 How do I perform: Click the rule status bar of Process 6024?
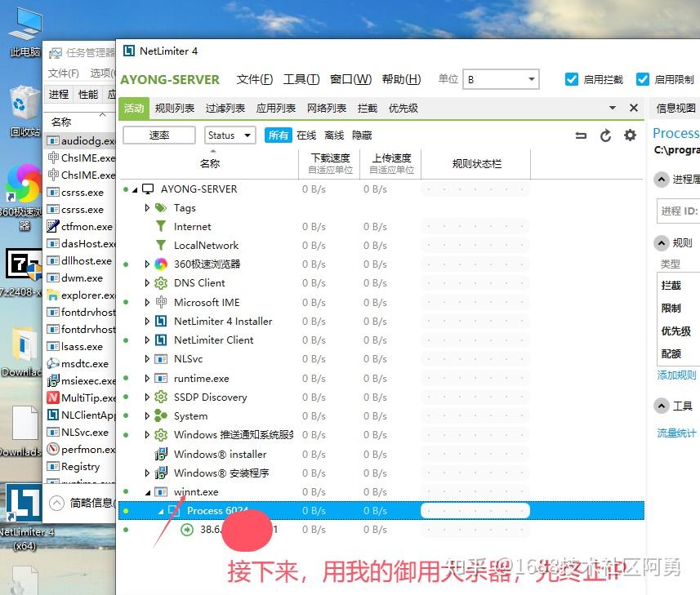(x=475, y=511)
